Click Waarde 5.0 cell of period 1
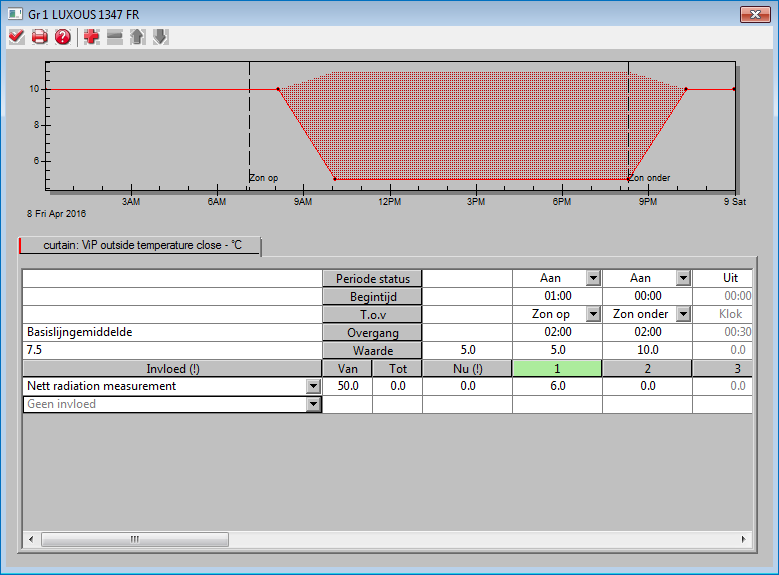Image resolution: width=779 pixels, height=575 pixels. point(557,350)
